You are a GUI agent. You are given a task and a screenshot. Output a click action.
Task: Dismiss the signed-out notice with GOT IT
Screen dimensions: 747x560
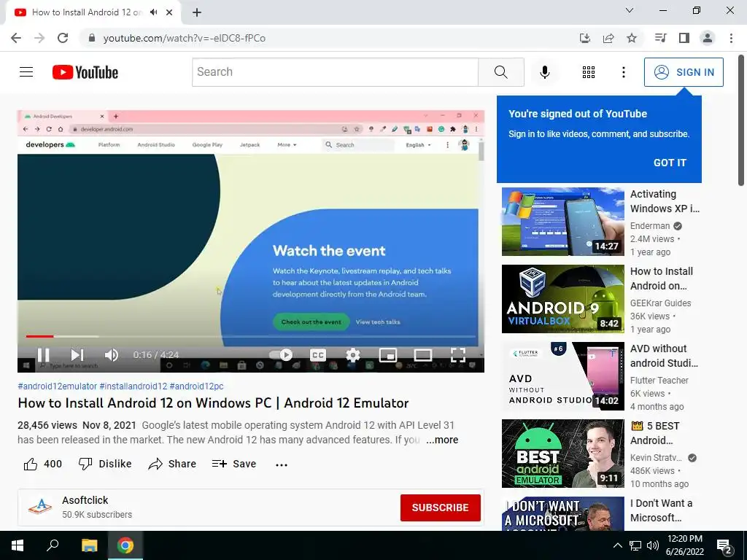tap(670, 163)
